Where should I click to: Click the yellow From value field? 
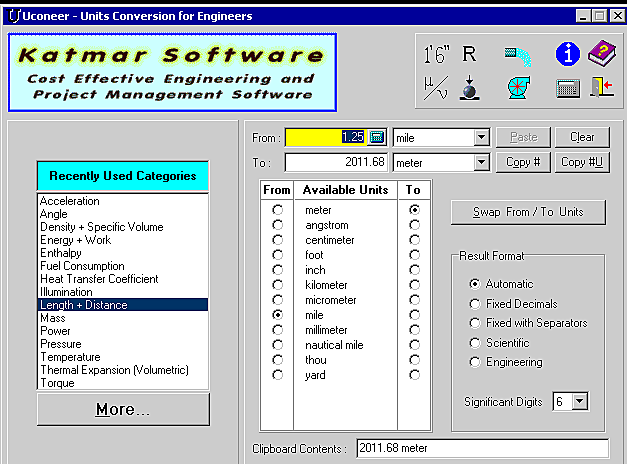pos(326,137)
